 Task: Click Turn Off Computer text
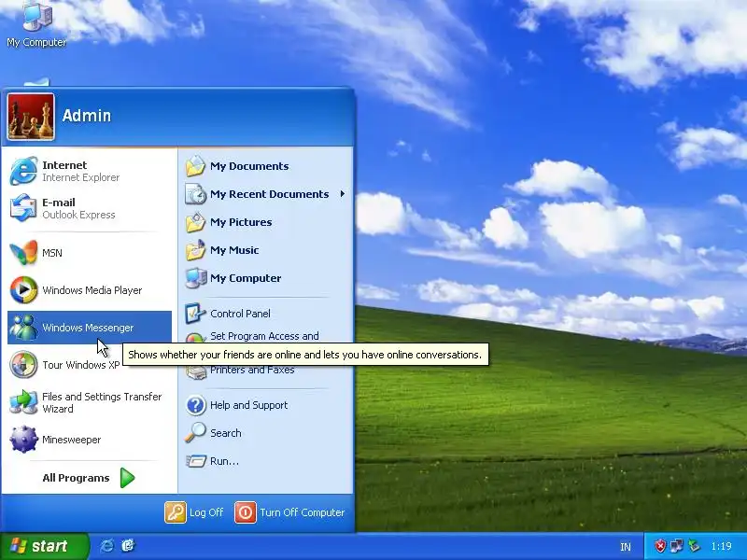tap(302, 512)
